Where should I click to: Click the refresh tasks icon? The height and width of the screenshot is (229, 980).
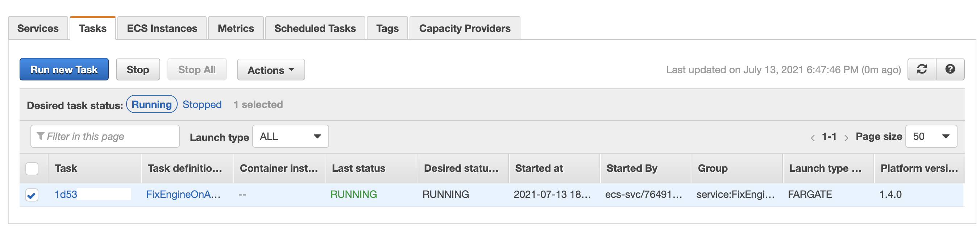point(921,69)
